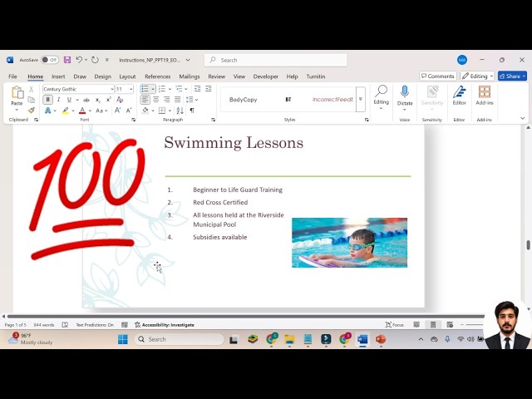532x399 pixels.
Task: Shrink font size icon
Action: pos(129,111)
